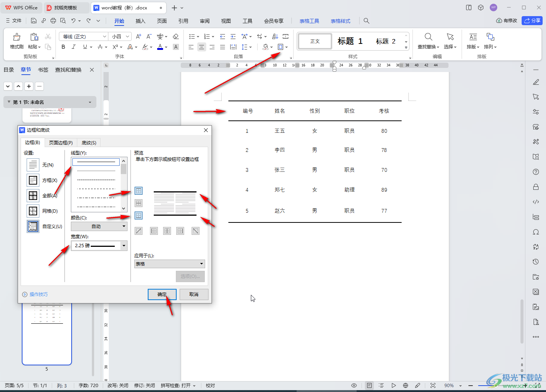Expand the styles gallery arrow
The height and width of the screenshot is (392, 546).
point(406,48)
